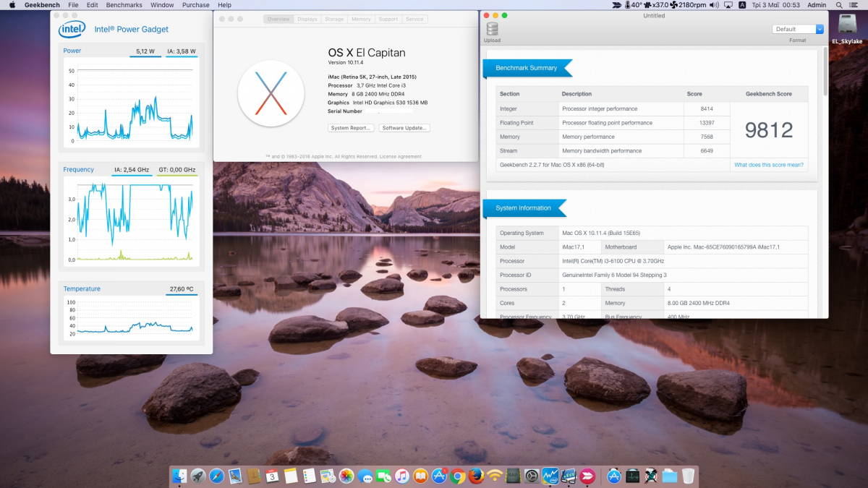This screenshot has height=488, width=868.
Task: Open iBooks from the Dock
Action: (x=421, y=476)
